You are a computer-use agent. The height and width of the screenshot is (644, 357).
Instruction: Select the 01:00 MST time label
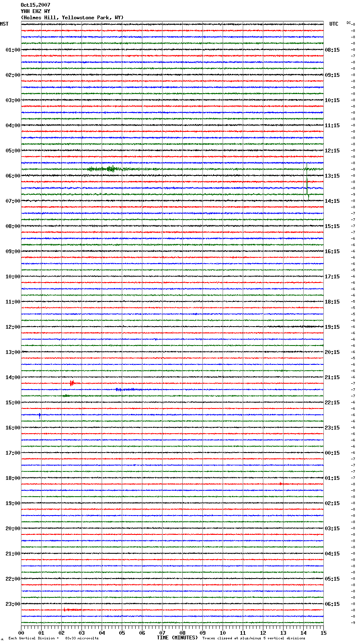tap(13, 50)
